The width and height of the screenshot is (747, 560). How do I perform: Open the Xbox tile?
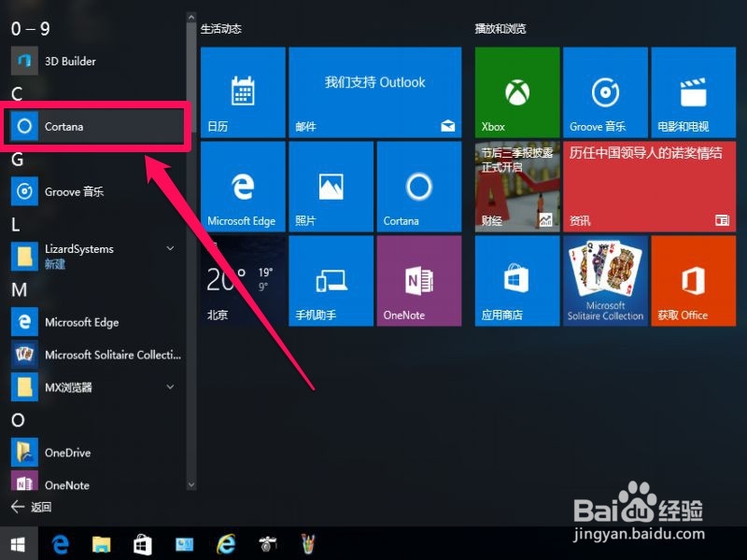point(517,92)
